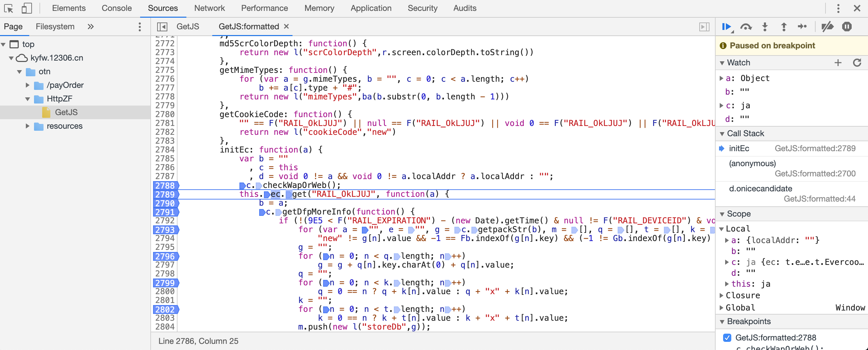This screenshot has height=350, width=868.
Task: Select the GetJS file in tree
Action: (x=66, y=112)
